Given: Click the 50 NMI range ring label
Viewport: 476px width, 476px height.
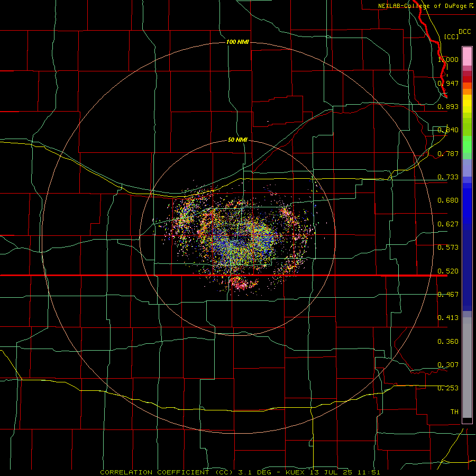Looking at the screenshot, I should 237,140.
